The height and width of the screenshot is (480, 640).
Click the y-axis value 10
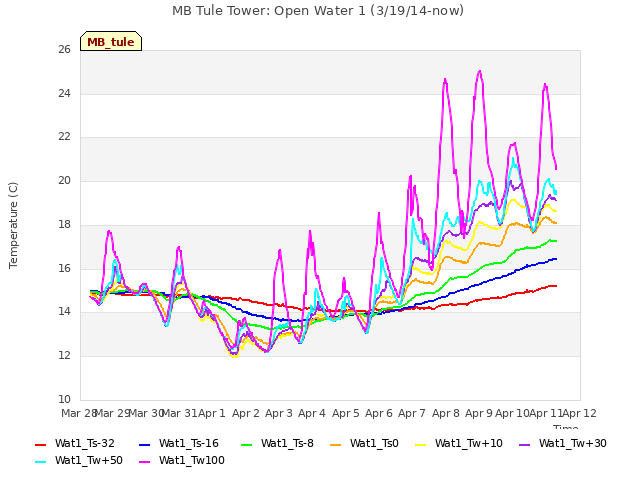pyautogui.click(x=64, y=399)
